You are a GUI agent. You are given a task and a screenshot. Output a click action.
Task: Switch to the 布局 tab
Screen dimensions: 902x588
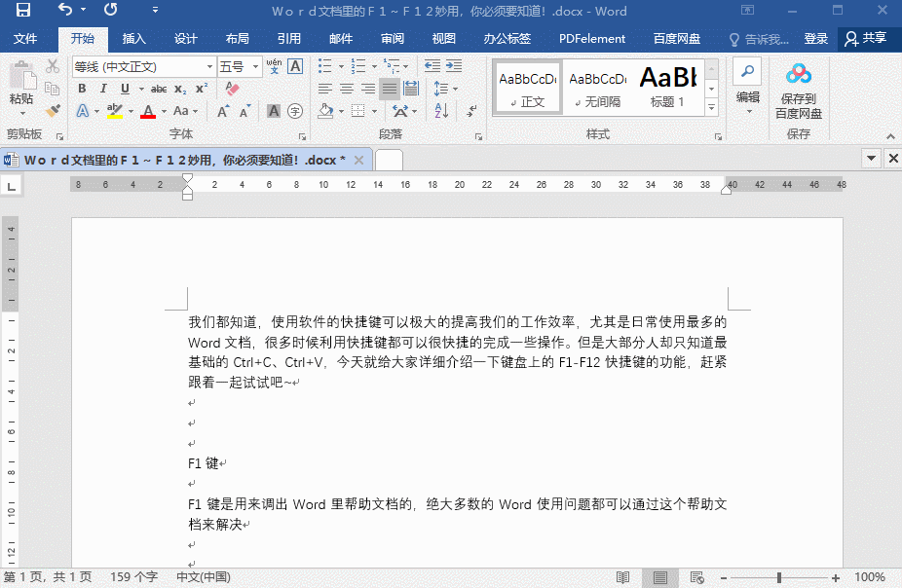coord(237,39)
